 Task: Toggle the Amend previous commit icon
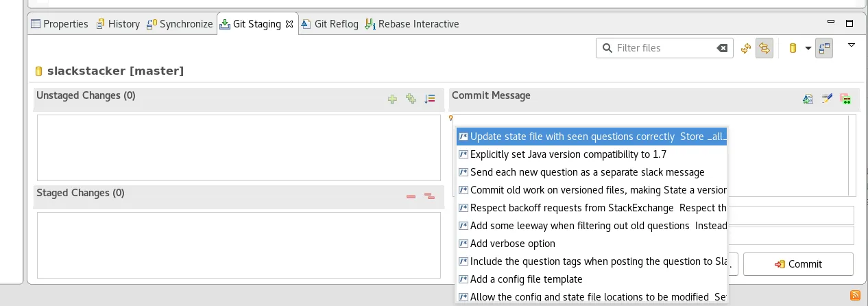coord(808,99)
